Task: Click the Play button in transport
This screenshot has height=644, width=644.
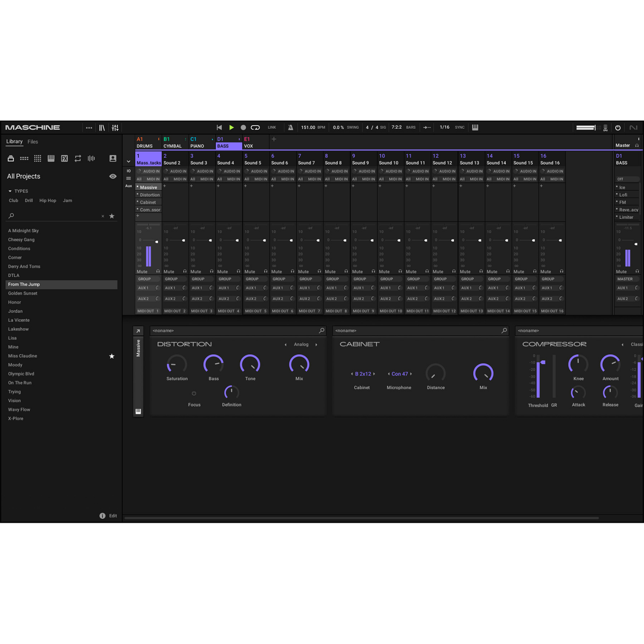Action: (x=231, y=128)
